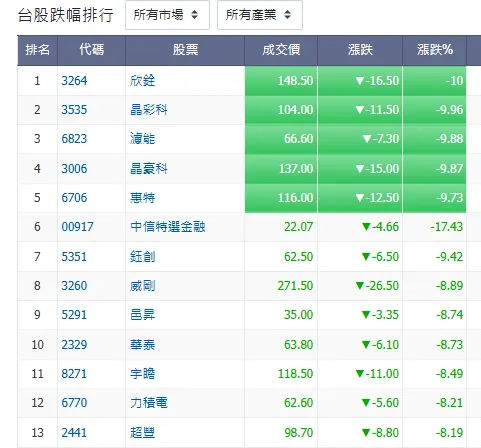Click the 66.60 price cell
Viewport: 481px width, 448px height.
(x=281, y=139)
